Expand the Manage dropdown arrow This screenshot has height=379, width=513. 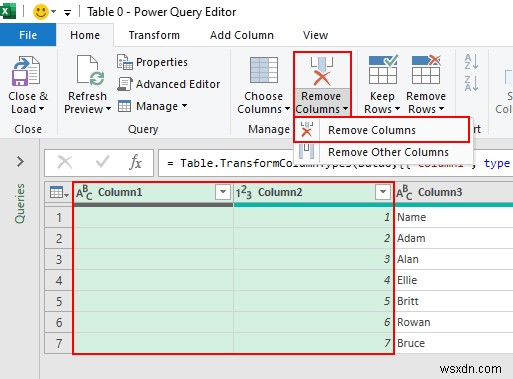tap(184, 106)
